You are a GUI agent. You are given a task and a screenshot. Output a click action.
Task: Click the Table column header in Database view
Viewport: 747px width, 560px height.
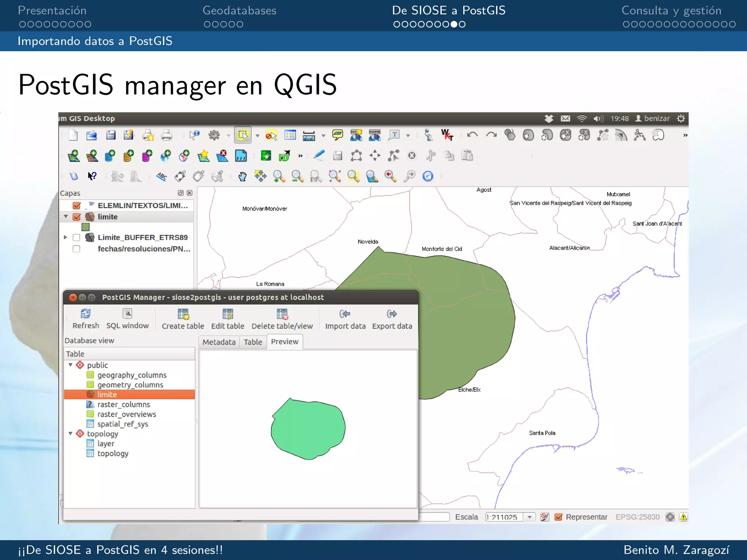coord(129,354)
